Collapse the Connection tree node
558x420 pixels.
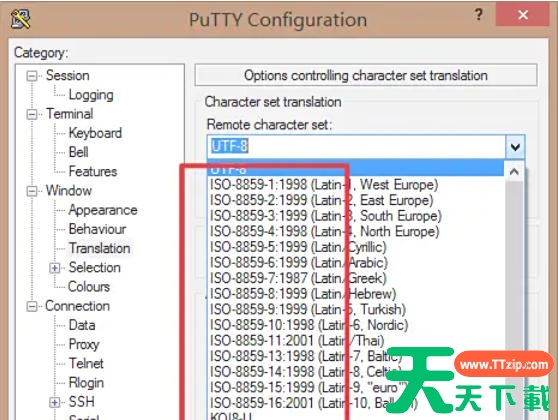click(x=32, y=306)
